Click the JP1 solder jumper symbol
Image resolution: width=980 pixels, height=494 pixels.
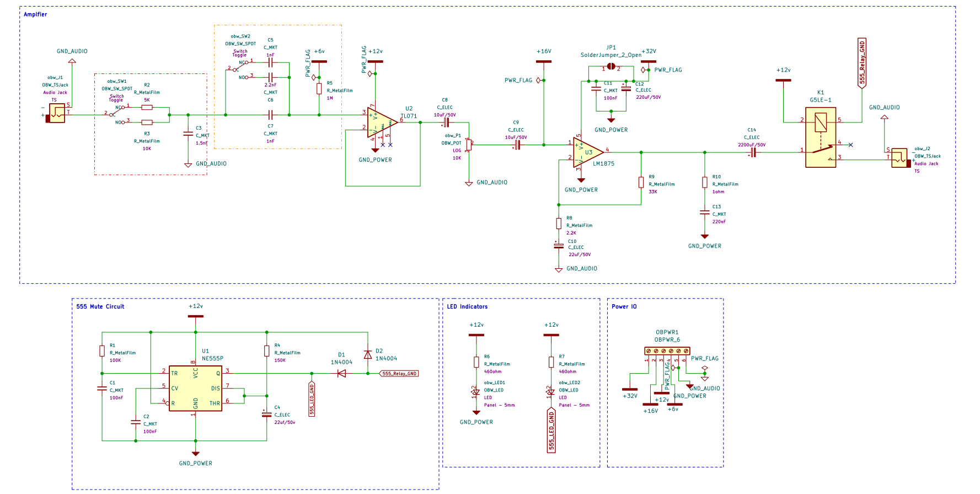tap(611, 67)
